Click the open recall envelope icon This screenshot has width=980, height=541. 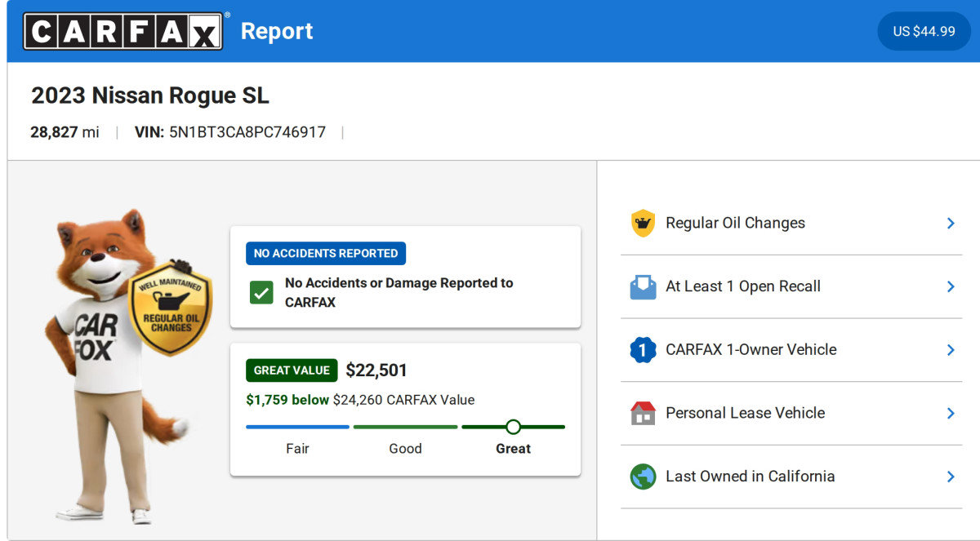click(643, 286)
